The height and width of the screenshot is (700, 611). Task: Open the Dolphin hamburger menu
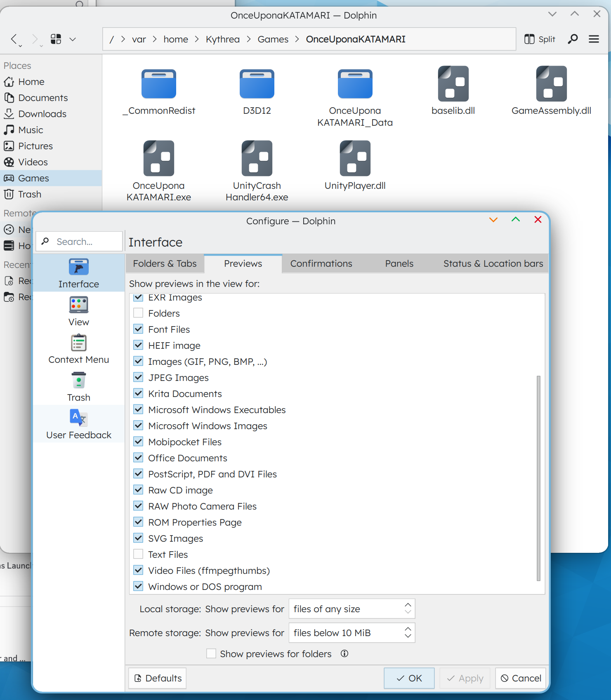(x=594, y=39)
